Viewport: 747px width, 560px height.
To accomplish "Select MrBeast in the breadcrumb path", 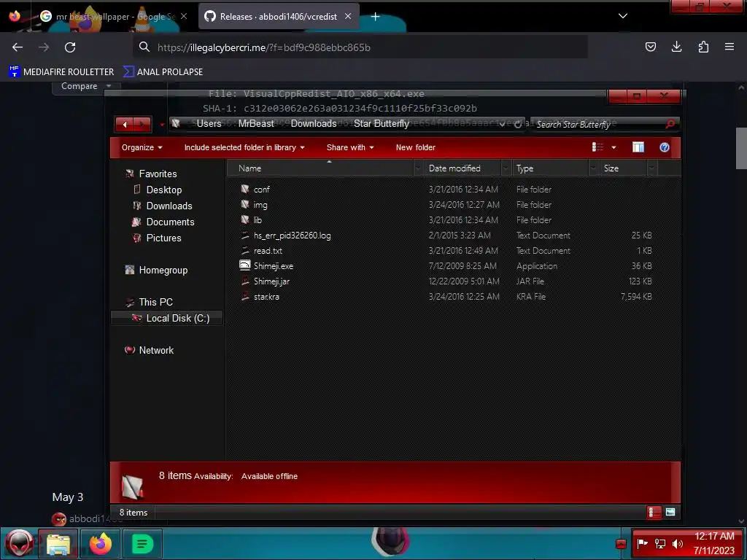I will [x=256, y=124].
